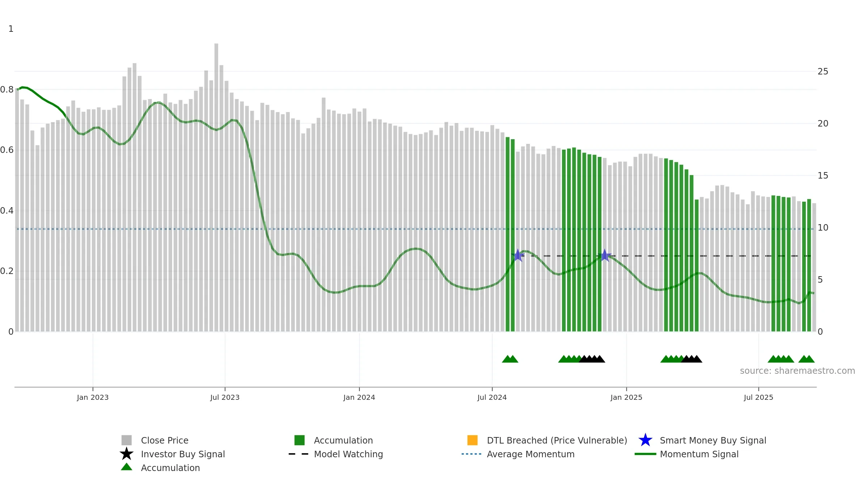The height and width of the screenshot is (488, 868).
Task: Click the Model Watching dashed line icon
Action: click(x=298, y=454)
